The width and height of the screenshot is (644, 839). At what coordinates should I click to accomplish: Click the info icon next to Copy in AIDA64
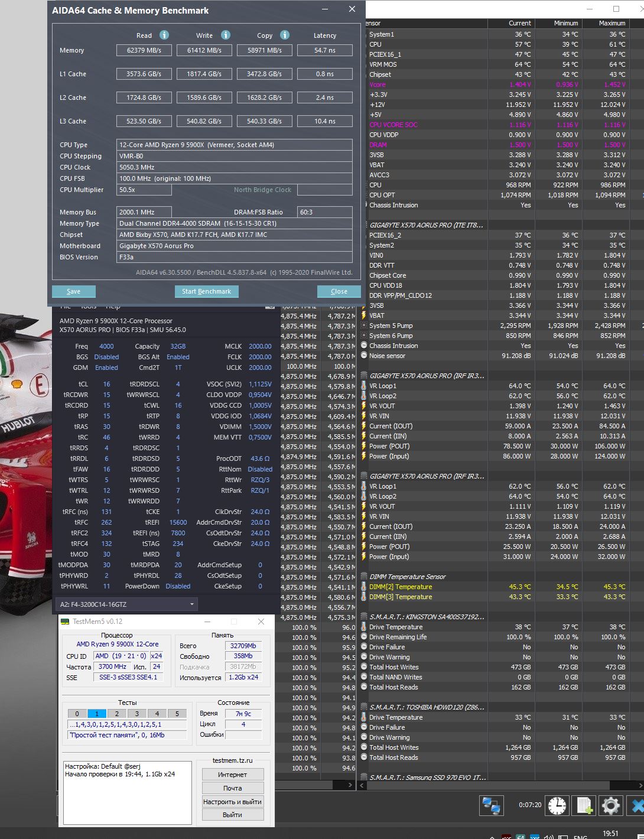click(285, 35)
